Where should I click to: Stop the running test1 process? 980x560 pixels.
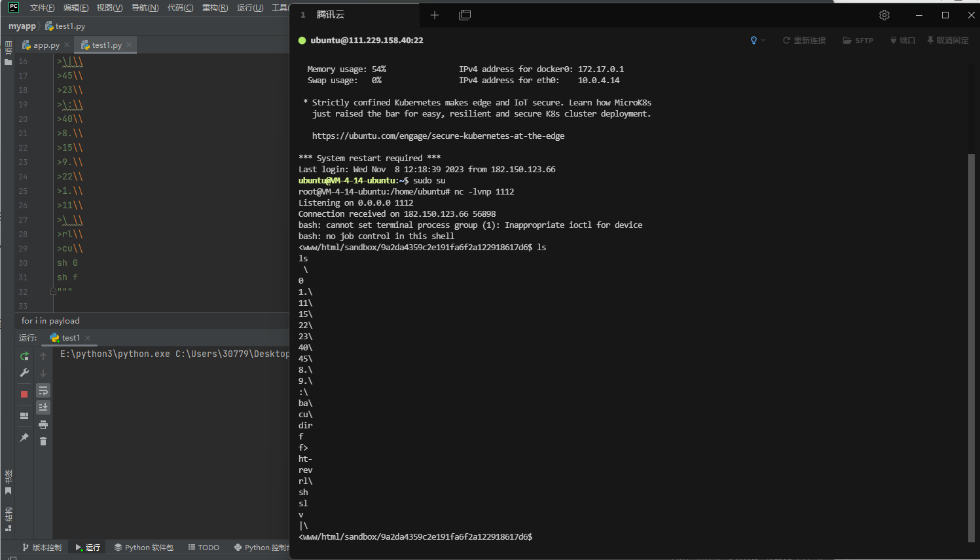point(24,394)
